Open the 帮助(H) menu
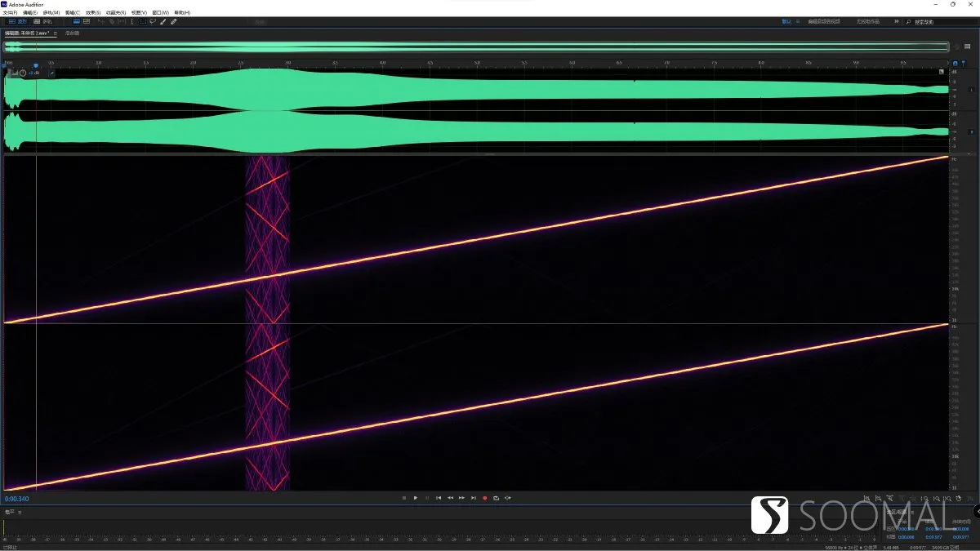980x551 pixels. click(x=182, y=13)
